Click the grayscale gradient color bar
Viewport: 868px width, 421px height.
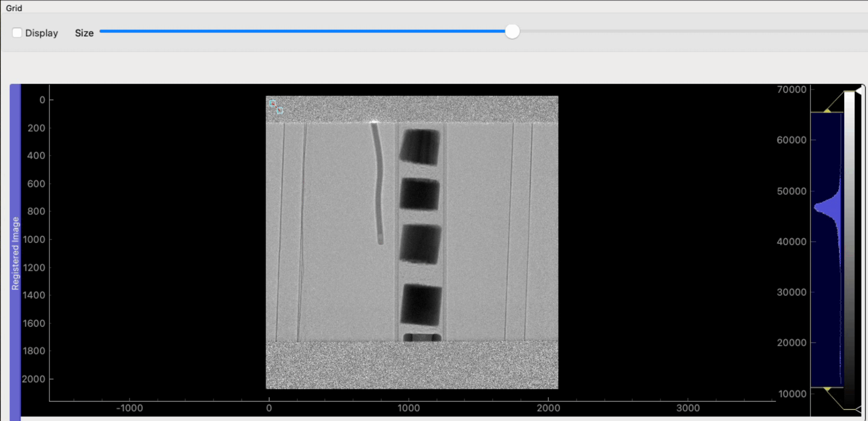point(849,248)
